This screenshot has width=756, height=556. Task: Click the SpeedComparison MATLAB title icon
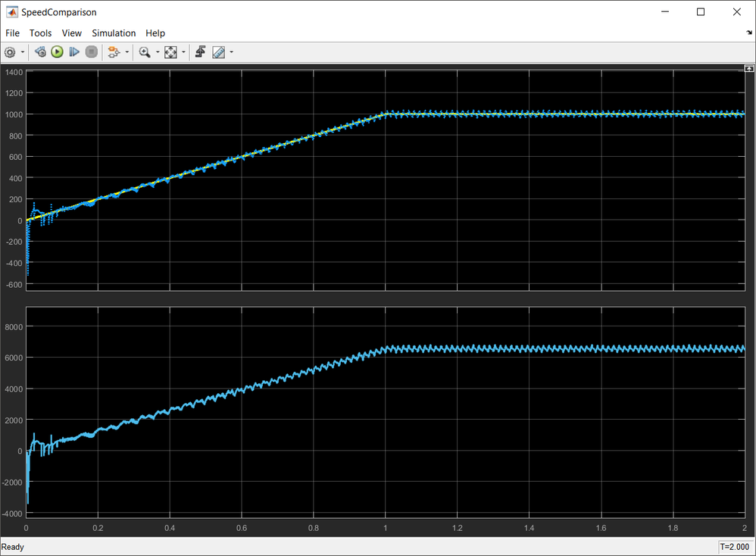click(x=11, y=12)
